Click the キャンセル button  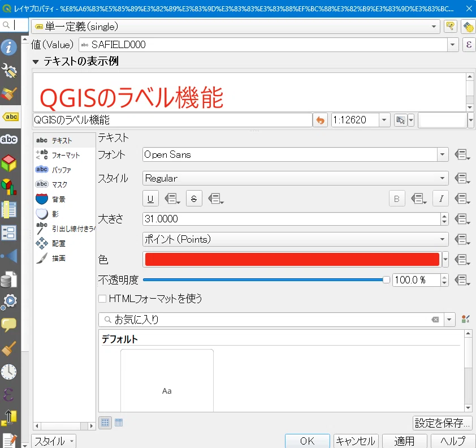click(356, 441)
